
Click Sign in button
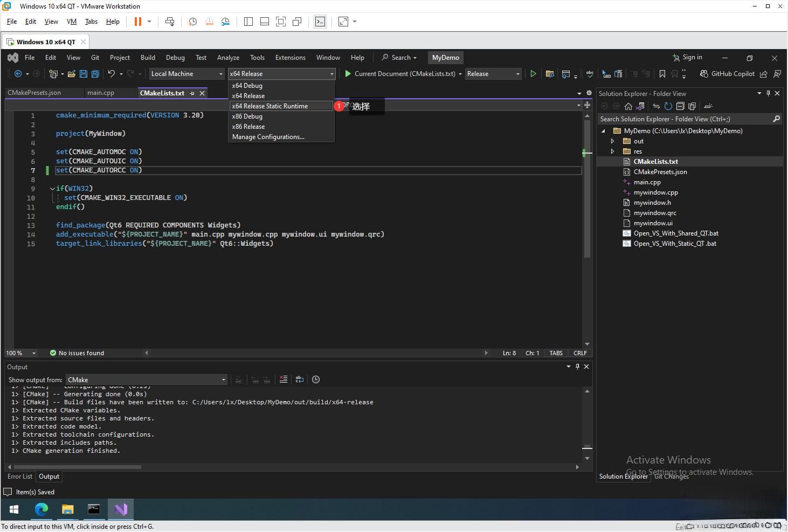click(687, 57)
